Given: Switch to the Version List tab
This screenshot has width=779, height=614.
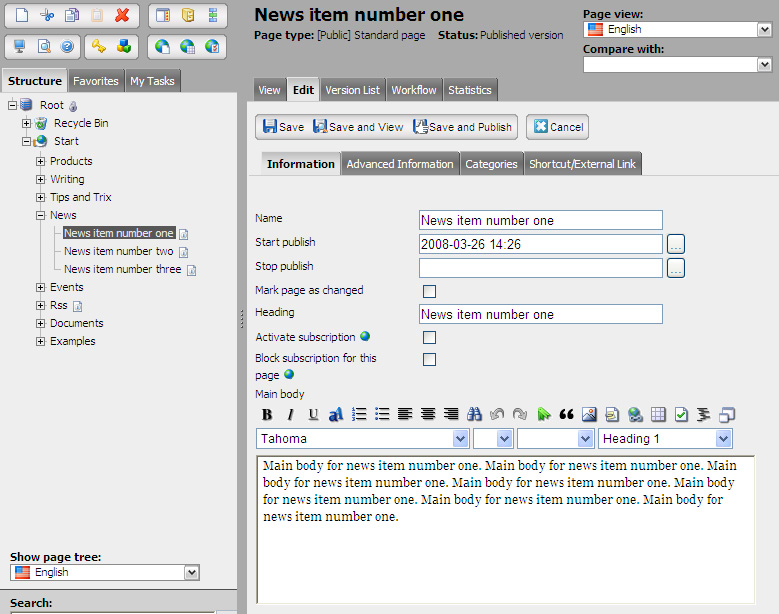Looking at the screenshot, I should click(x=352, y=90).
